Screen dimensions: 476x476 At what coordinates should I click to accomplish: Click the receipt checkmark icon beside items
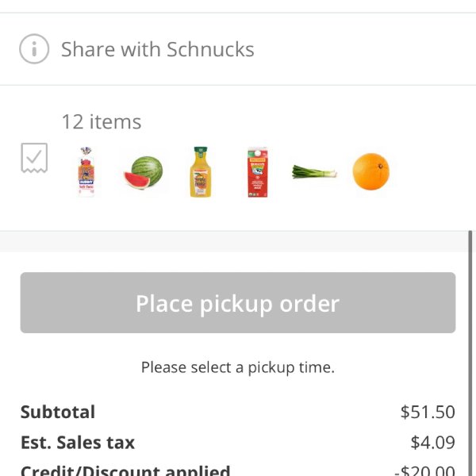(34, 158)
